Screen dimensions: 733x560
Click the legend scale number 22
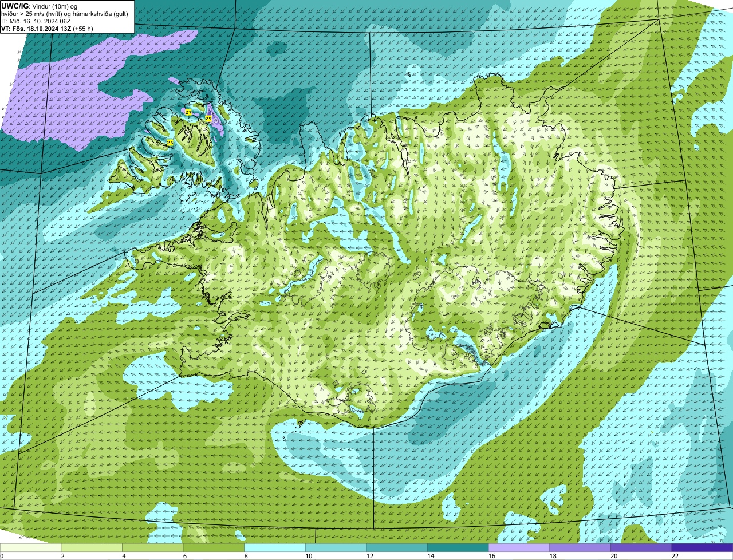tap(675, 556)
